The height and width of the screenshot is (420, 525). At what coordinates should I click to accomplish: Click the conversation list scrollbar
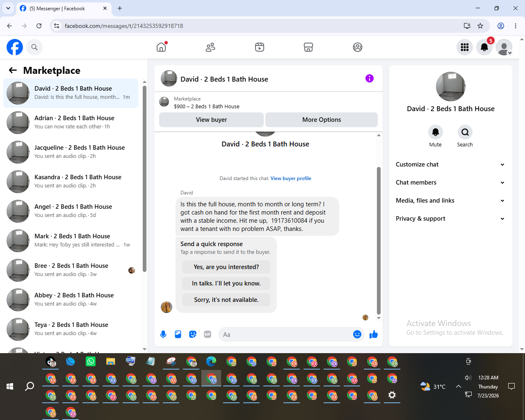click(x=144, y=179)
